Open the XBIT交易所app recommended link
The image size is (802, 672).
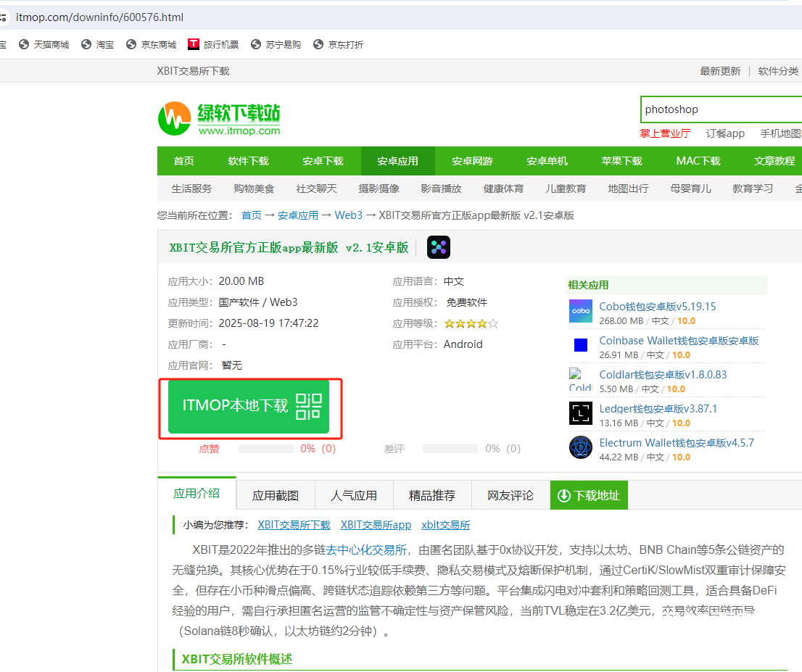[x=376, y=525]
